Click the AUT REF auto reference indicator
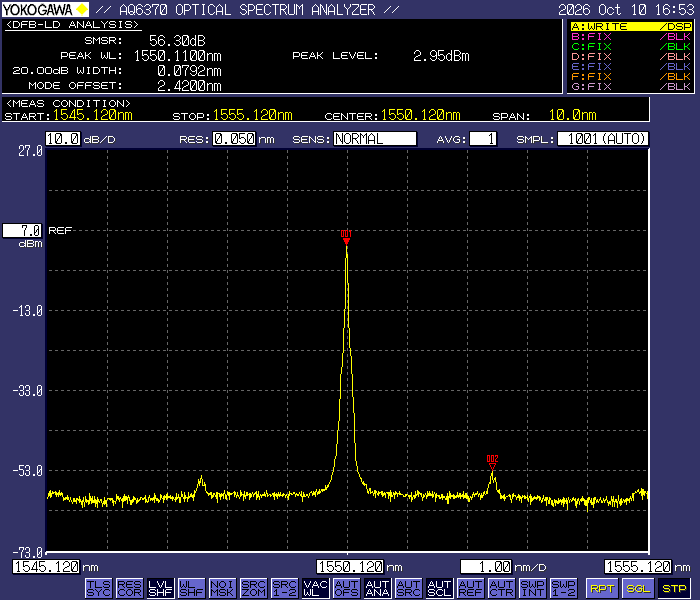 [x=471, y=588]
